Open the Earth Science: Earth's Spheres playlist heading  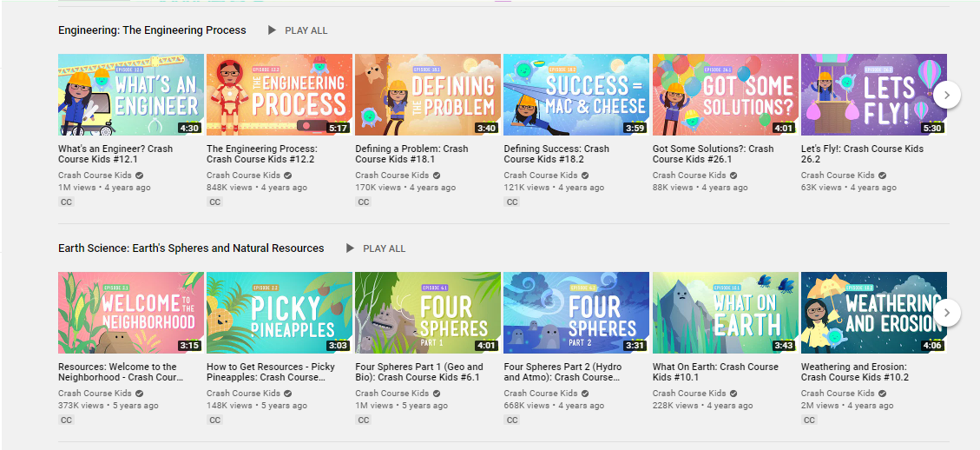click(191, 248)
